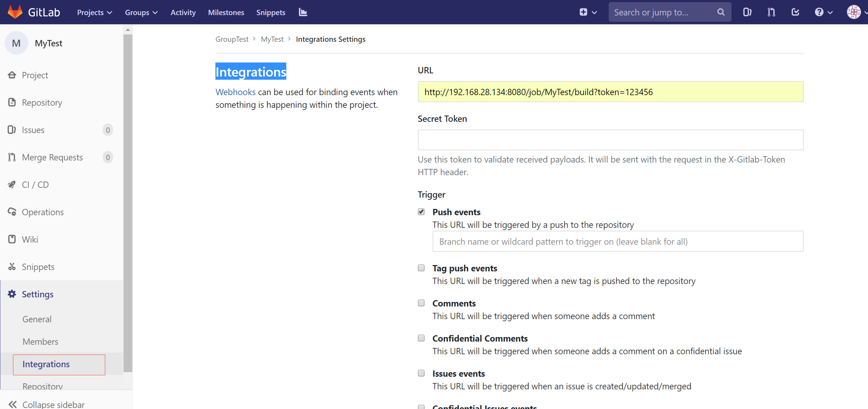Click the Push events label
This screenshot has height=409, width=868.
click(x=456, y=212)
